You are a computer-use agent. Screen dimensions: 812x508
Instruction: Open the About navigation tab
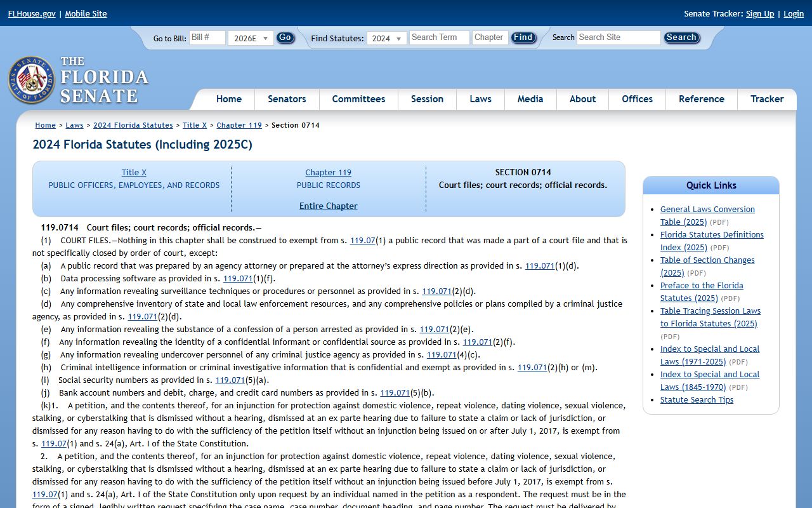pos(582,99)
